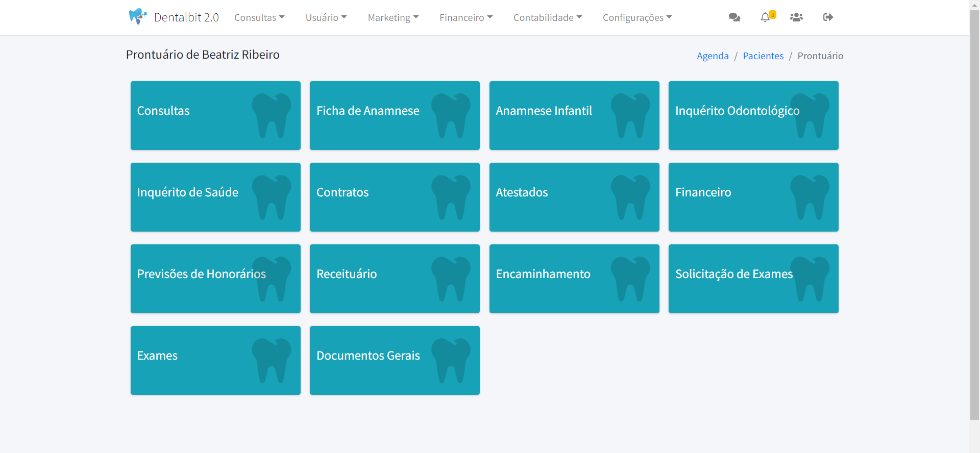Open Financeiro card label in grid
980x453 pixels.
tap(703, 192)
